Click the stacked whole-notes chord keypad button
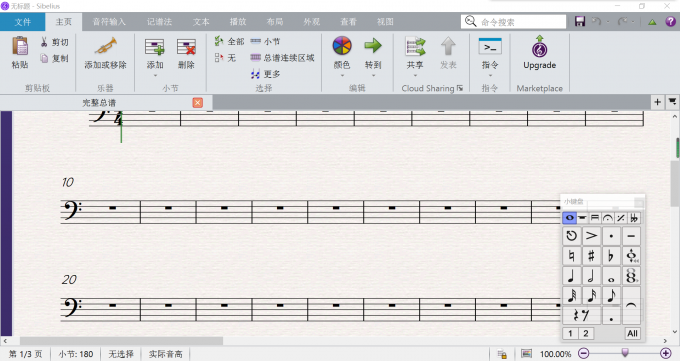The width and height of the screenshot is (680, 361). (x=631, y=276)
